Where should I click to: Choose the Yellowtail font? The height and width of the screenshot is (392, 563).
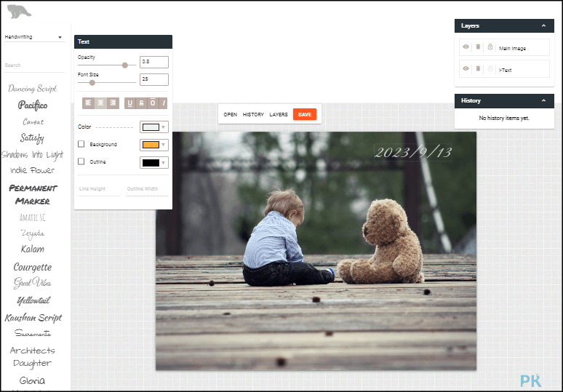(33, 300)
